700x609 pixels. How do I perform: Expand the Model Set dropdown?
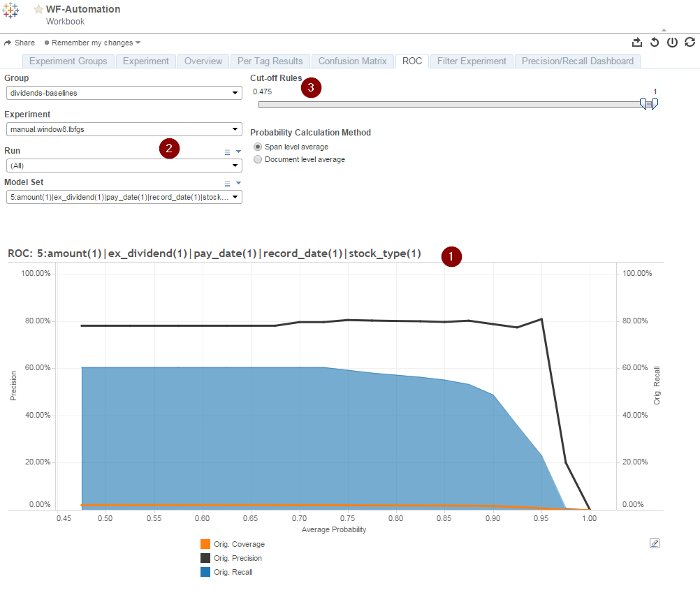(124, 197)
